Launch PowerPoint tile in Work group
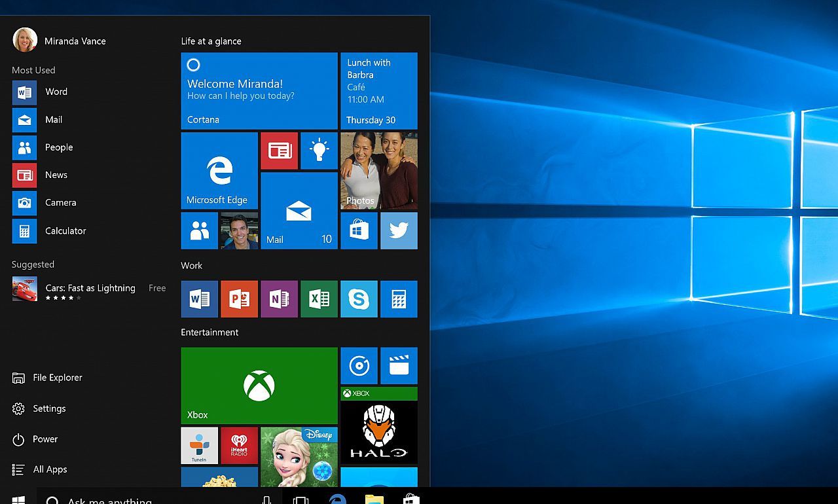Screen dimensions: 838x504 240,299
